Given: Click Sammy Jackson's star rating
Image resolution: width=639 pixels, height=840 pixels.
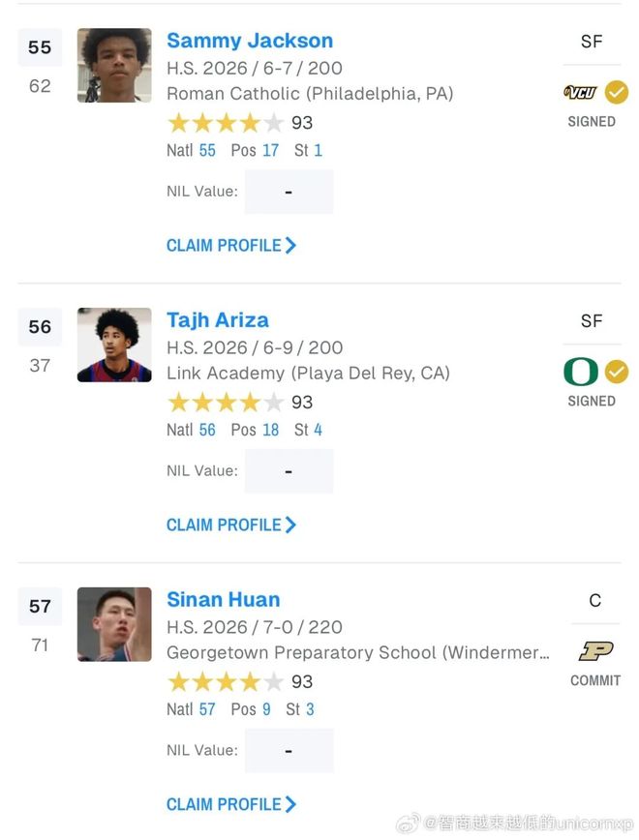Looking at the screenshot, I should (226, 123).
